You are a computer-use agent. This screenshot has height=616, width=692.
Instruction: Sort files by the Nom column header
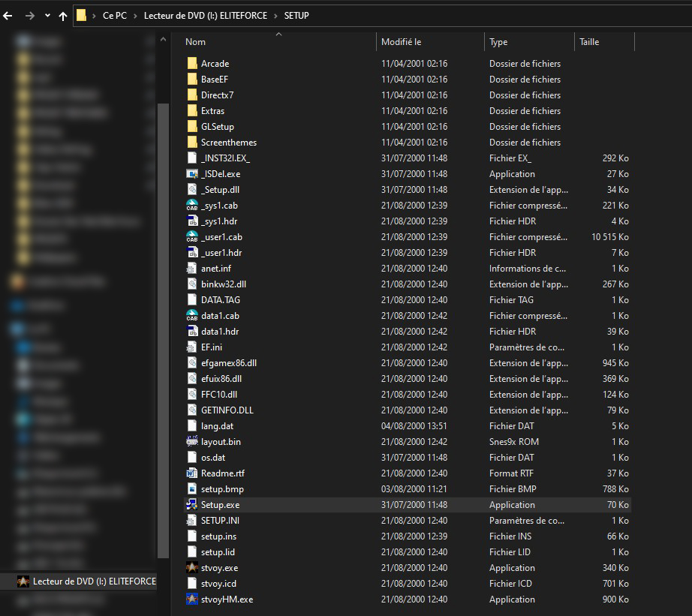click(x=196, y=42)
